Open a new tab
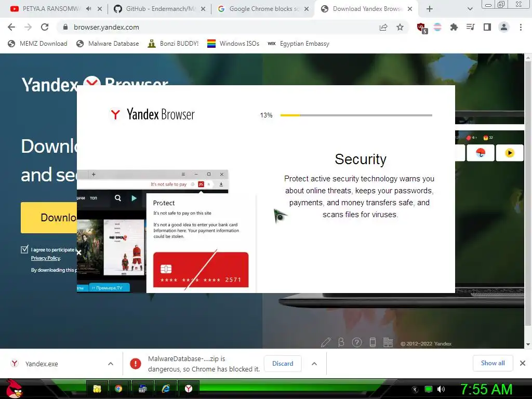The height and width of the screenshot is (399, 532). (x=430, y=9)
